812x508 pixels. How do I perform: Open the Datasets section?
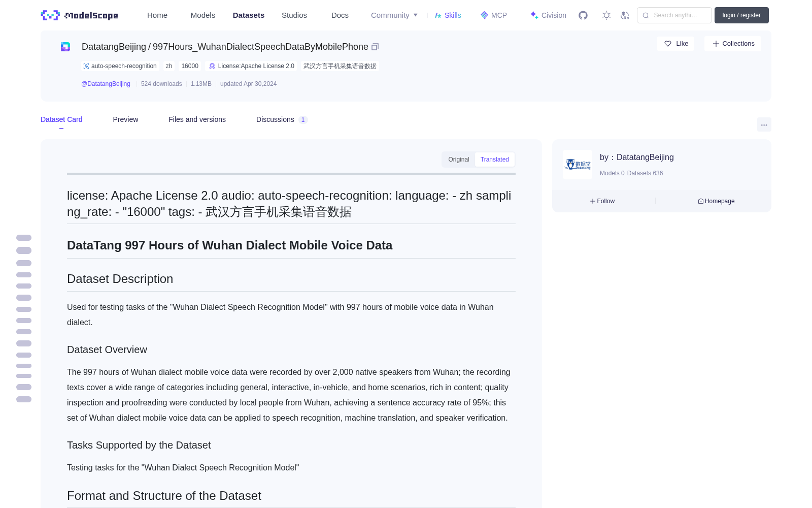249,15
